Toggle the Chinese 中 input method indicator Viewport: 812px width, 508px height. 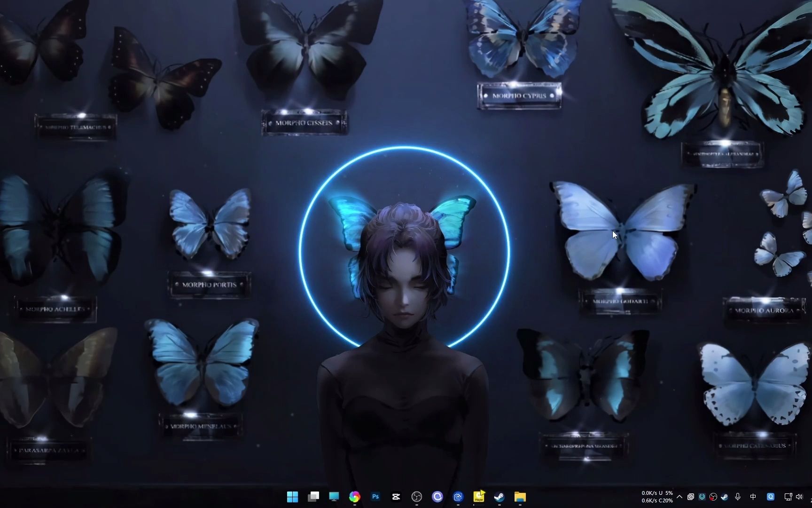(x=753, y=497)
